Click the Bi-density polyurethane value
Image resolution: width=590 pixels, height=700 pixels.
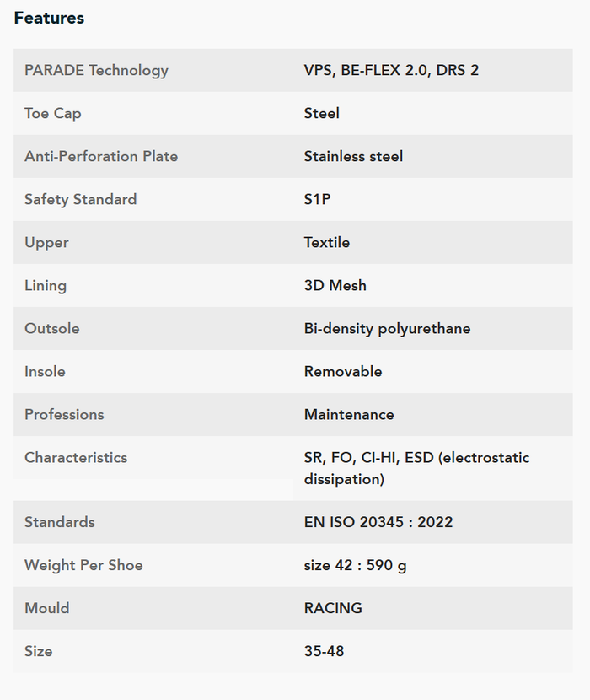click(388, 329)
